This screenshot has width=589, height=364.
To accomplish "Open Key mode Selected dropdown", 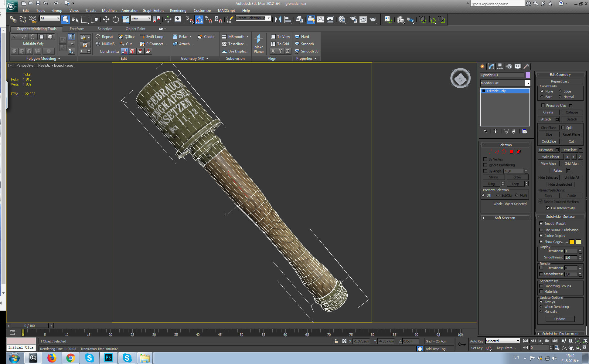I will click(x=502, y=341).
